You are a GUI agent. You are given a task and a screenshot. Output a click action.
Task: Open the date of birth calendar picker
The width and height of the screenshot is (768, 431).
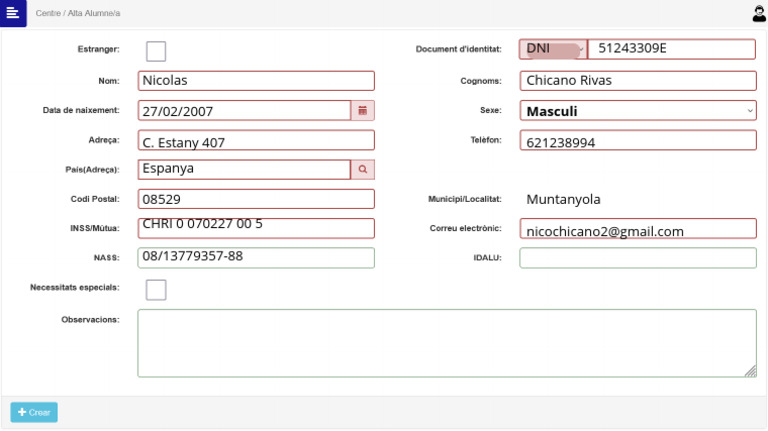click(363, 111)
